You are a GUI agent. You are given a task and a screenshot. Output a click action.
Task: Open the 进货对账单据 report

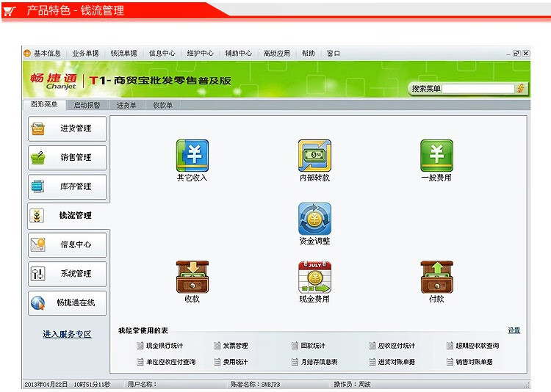click(392, 362)
